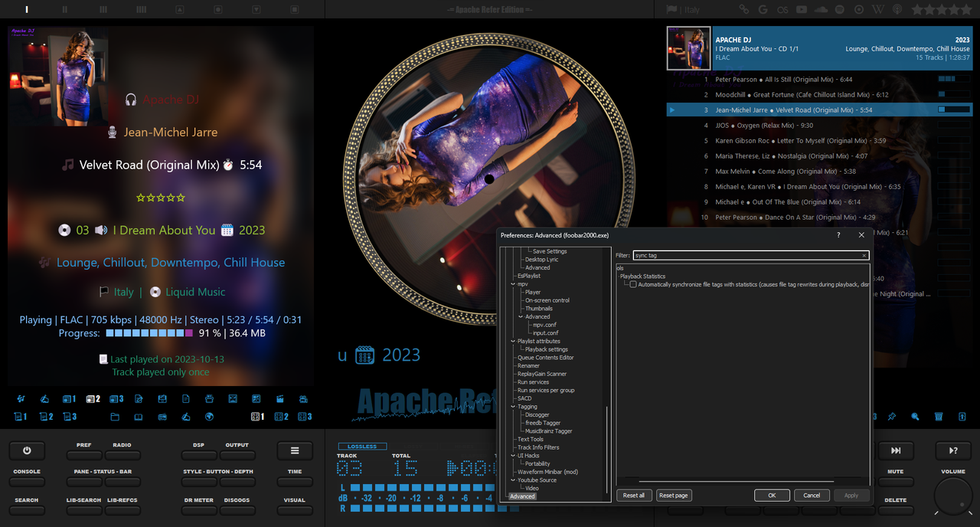Enable automatically synchronize file tags checkbox
The image size is (980, 527).
(633, 284)
